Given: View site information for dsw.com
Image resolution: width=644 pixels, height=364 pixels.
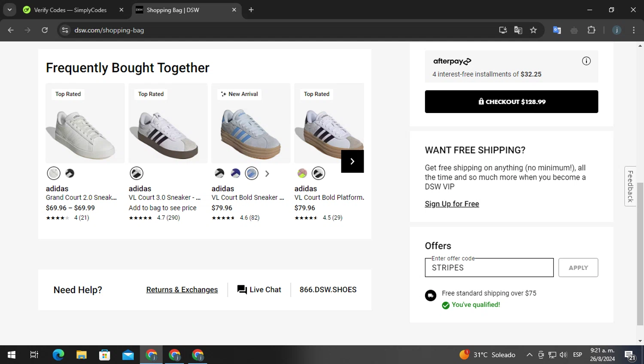Looking at the screenshot, I should click(65, 30).
